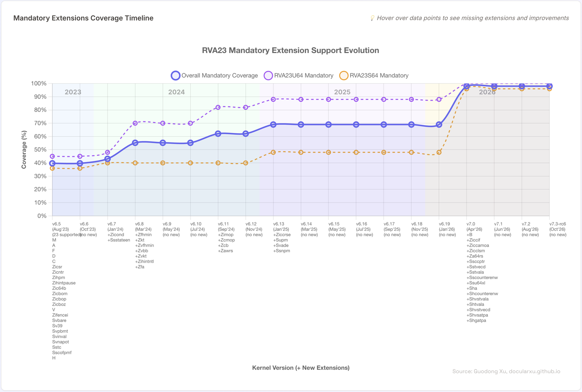Click the 2025 year band label
The height and width of the screenshot is (392, 582).
[342, 92]
